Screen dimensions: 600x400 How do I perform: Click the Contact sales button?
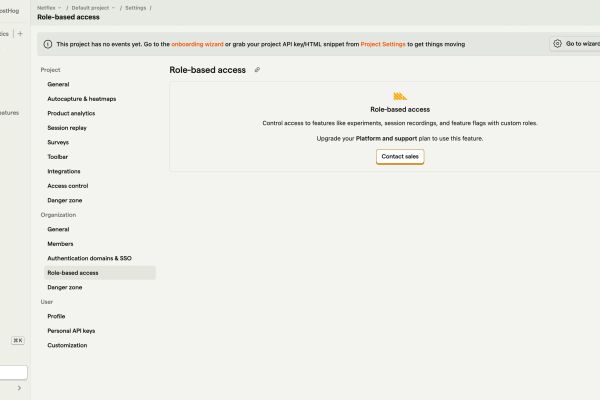pos(400,157)
